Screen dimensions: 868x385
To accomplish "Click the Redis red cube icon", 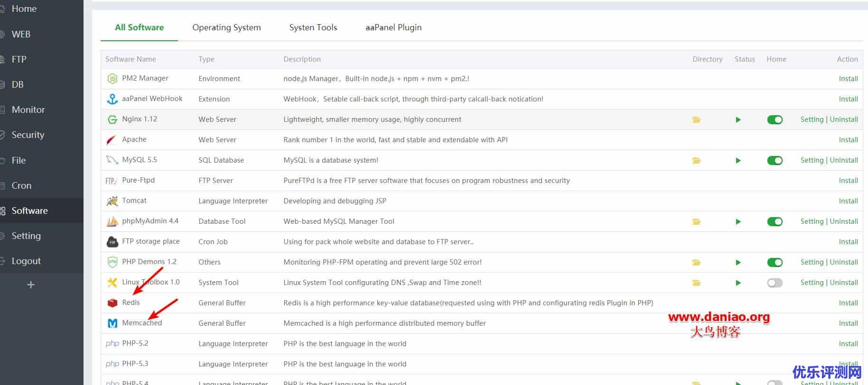I will tap(112, 302).
